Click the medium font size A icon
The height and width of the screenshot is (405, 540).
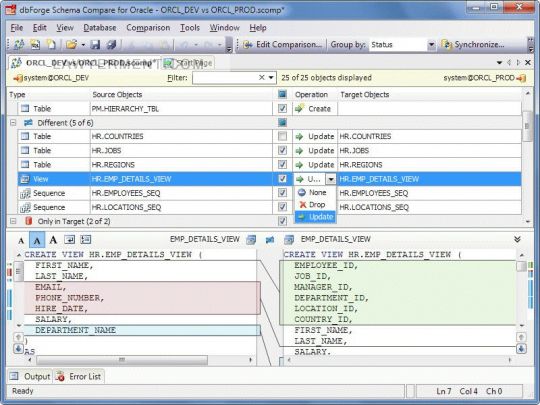click(37, 240)
